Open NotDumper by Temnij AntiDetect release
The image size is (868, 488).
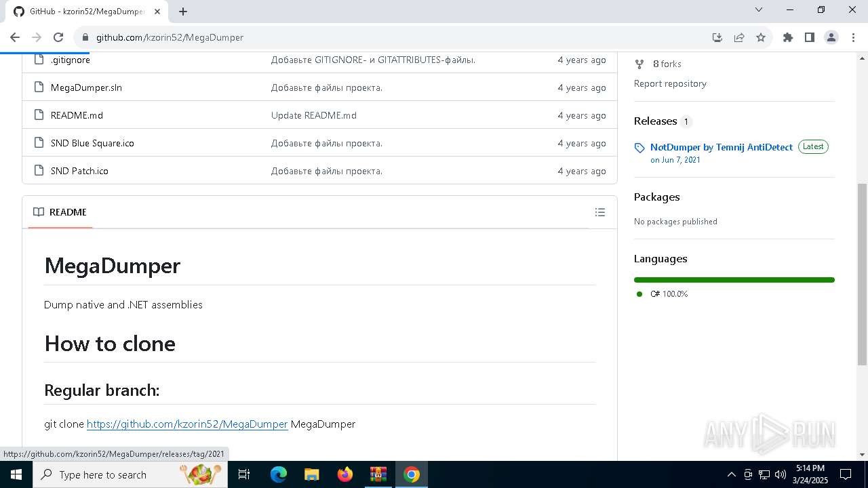click(722, 147)
